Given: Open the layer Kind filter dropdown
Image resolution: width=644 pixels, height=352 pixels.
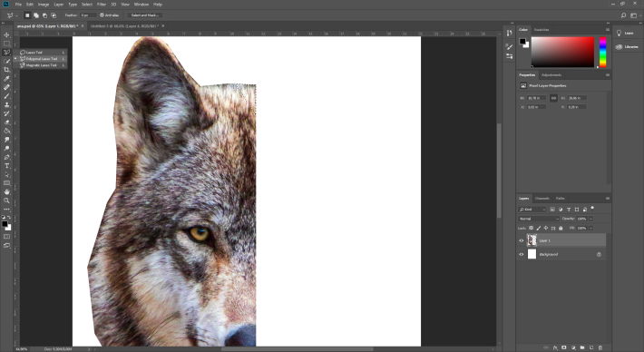Looking at the screenshot, I should point(532,210).
